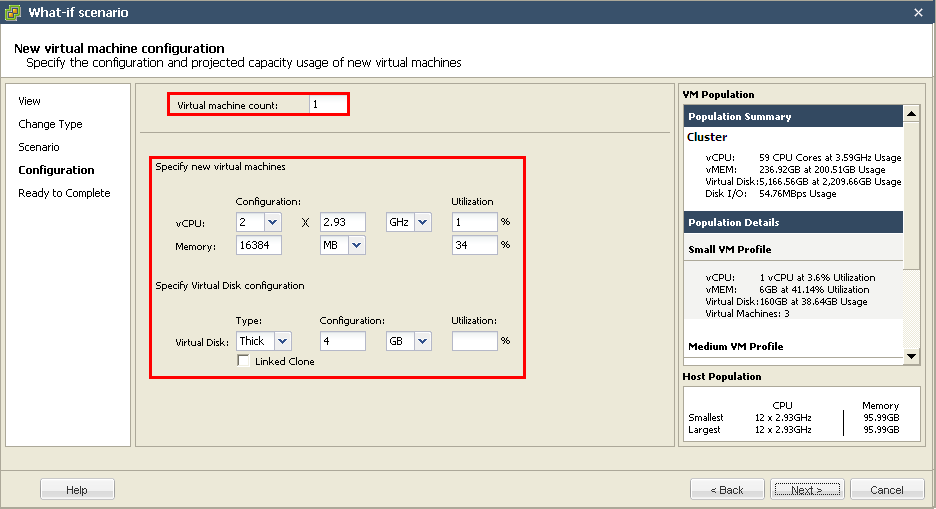Open the Virtual Disk GB unit dropdown
The width and height of the screenshot is (936, 509).
click(423, 341)
